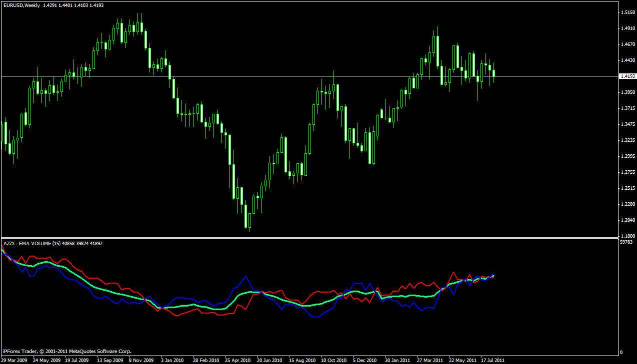Click the 1.2515 price axis label
Screen dimensions: 637x364
(627, 188)
